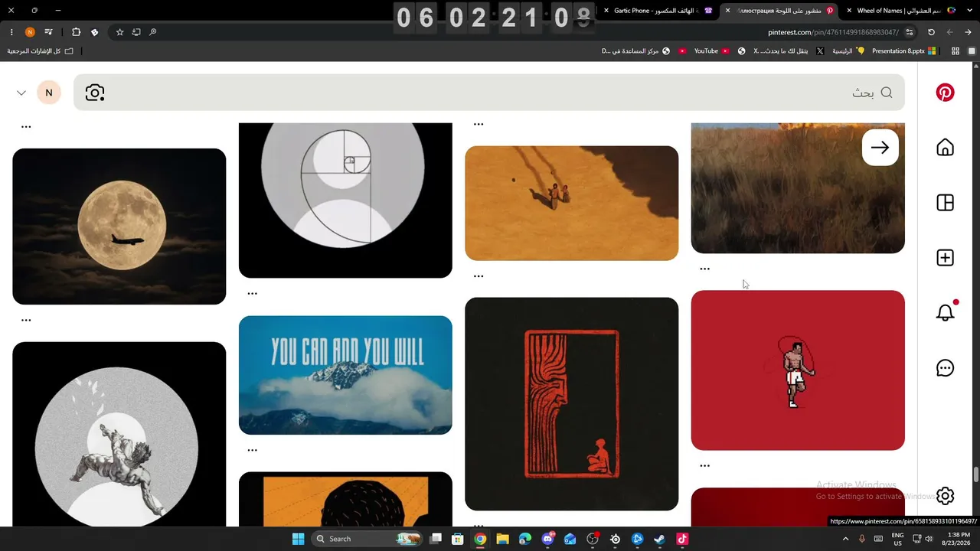Viewport: 980px width, 551px height.
Task: Open the 'You can and you will' mountain pin
Action: click(345, 375)
